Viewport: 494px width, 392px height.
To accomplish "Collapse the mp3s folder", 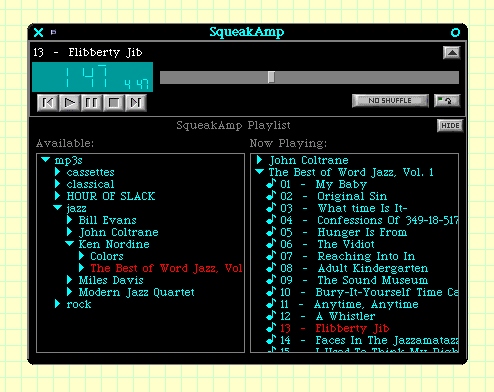I will tap(46, 160).
